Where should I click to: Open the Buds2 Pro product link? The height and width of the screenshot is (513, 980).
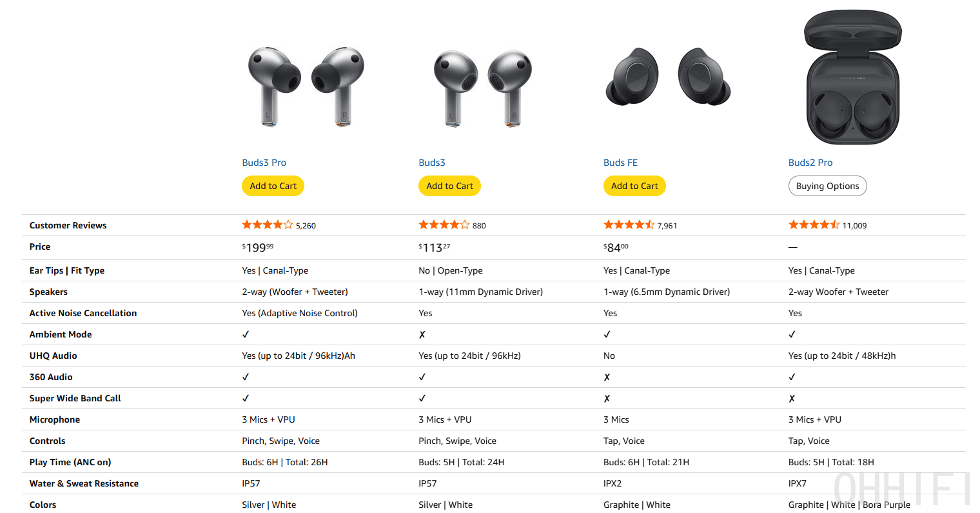pos(810,163)
